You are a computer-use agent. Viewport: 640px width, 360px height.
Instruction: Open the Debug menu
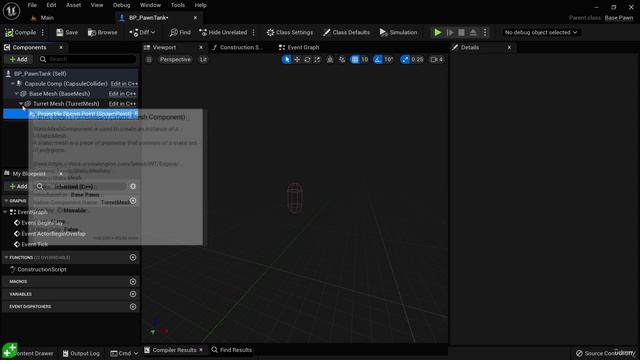click(121, 5)
